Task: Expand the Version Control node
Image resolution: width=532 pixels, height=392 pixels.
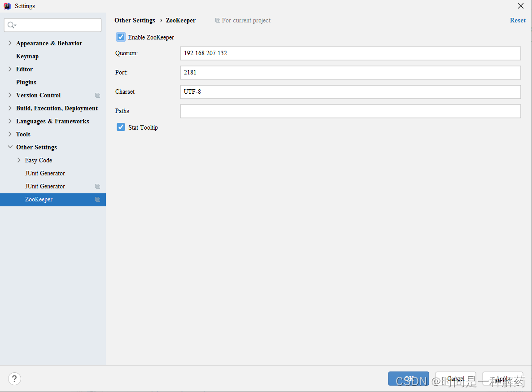Action: [10, 95]
